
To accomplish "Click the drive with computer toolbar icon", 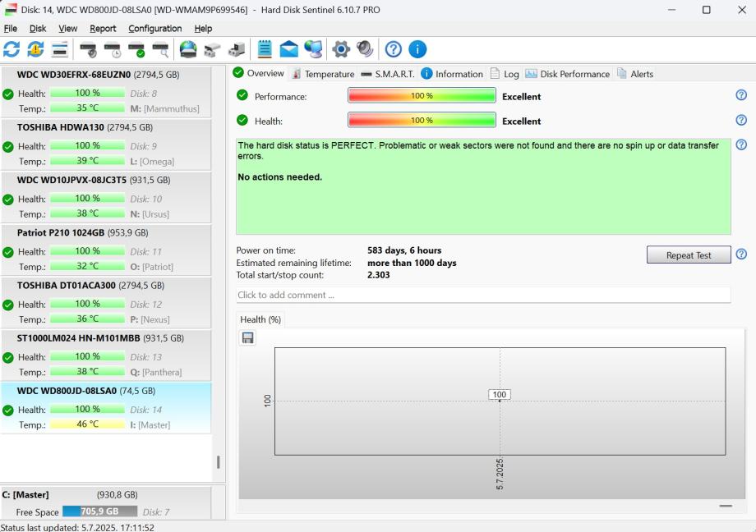I will point(237,49).
